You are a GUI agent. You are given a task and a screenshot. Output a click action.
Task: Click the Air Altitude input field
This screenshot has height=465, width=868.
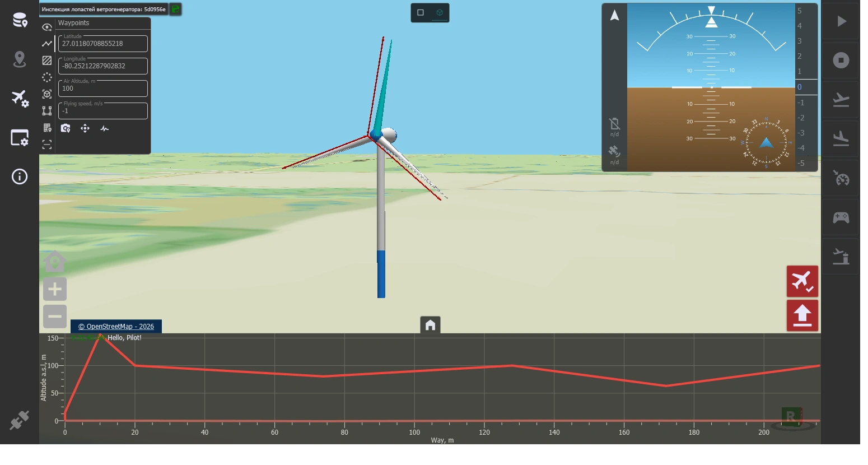coord(103,88)
